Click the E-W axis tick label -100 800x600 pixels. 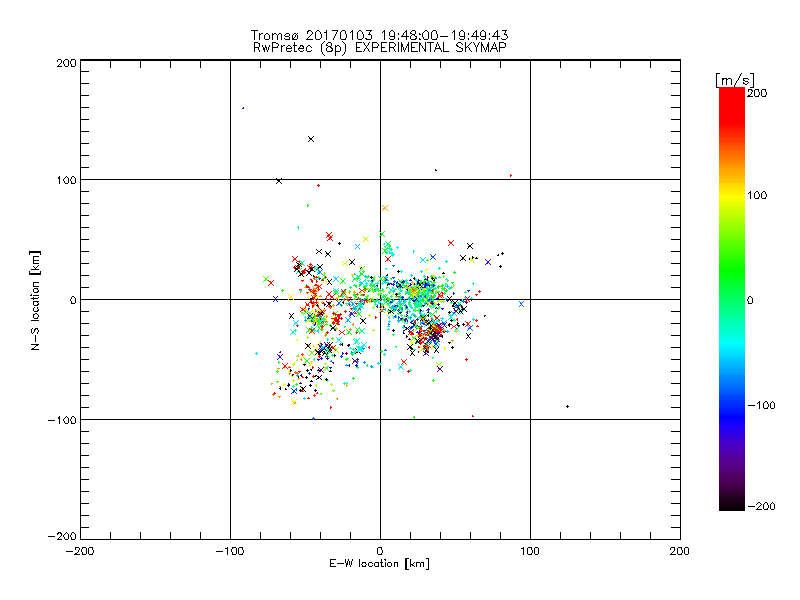coord(230,551)
